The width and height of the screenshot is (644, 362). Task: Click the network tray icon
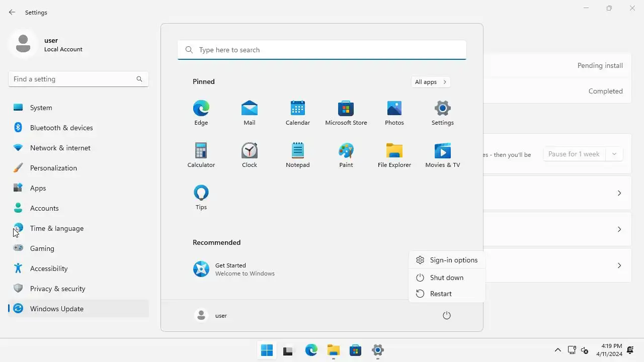click(572, 350)
